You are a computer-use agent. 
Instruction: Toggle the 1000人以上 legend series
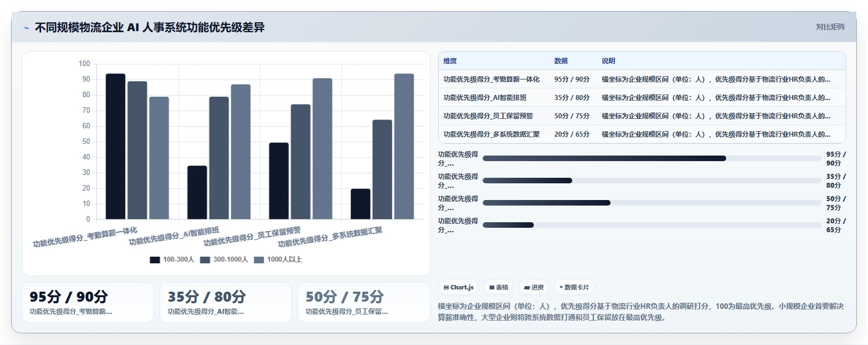[x=278, y=259]
